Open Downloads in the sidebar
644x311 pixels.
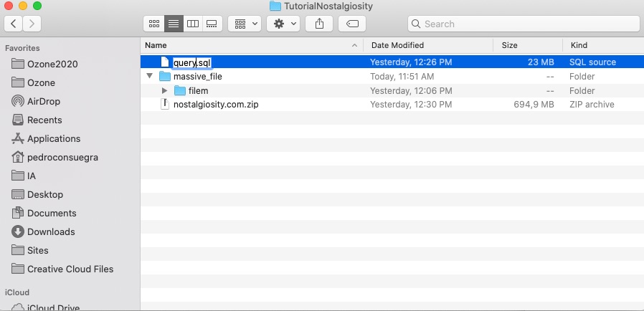pos(50,231)
